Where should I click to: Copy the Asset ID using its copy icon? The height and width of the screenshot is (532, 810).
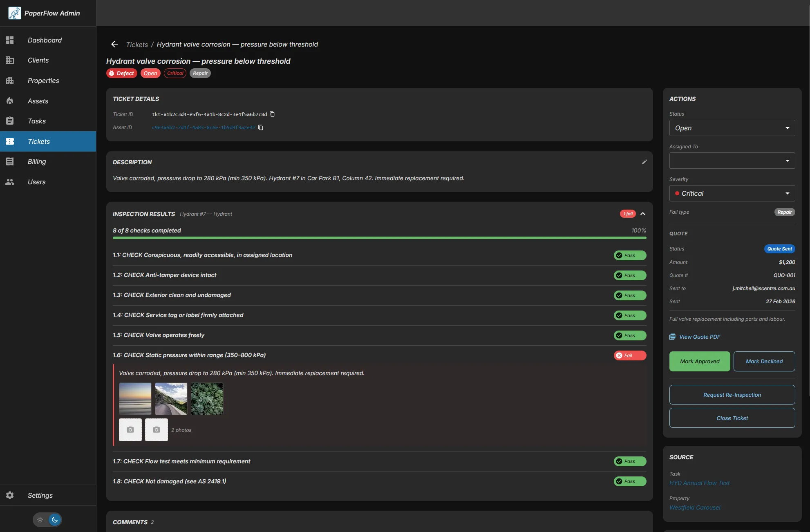tap(261, 127)
